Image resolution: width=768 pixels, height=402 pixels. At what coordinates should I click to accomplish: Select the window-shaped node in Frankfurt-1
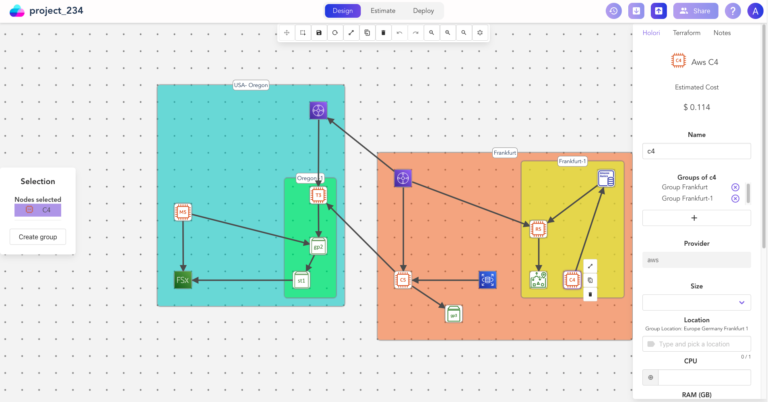(606, 178)
